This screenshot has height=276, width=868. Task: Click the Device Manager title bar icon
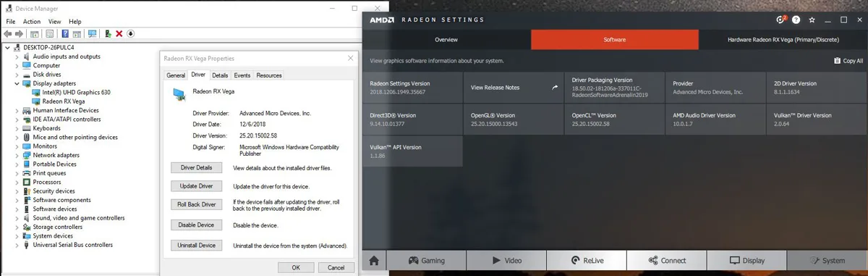(9, 8)
